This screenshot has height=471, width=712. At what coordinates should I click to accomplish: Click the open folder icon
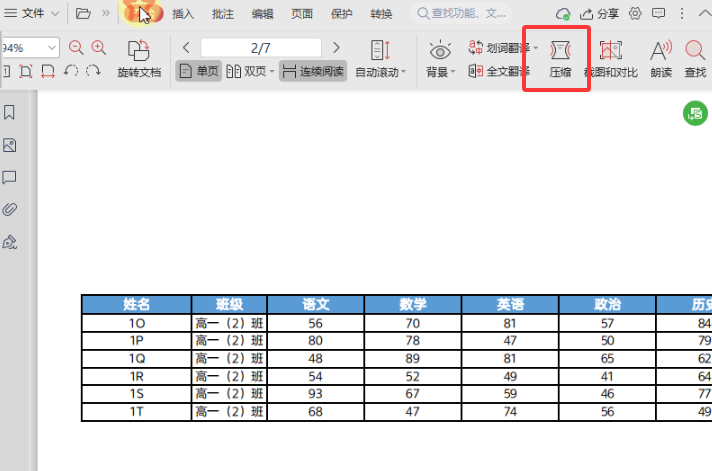(x=83, y=14)
